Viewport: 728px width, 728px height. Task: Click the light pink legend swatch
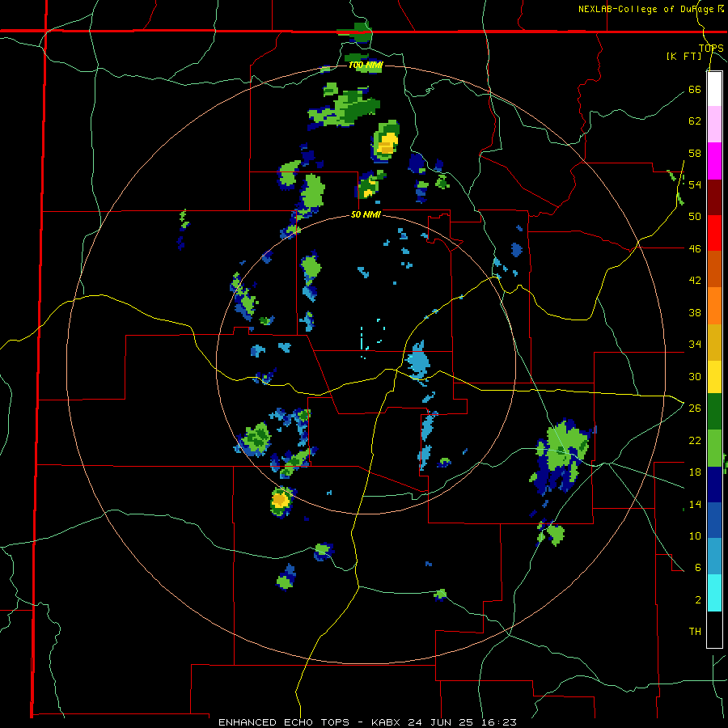714,125
